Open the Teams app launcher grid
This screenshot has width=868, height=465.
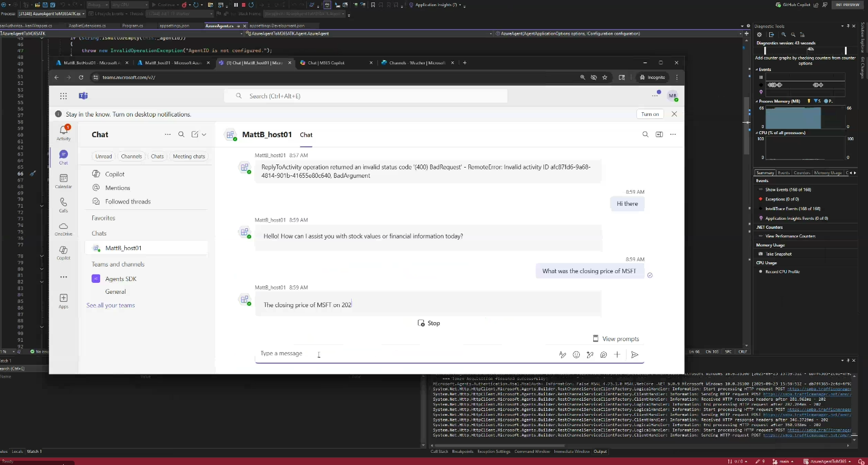click(x=63, y=96)
